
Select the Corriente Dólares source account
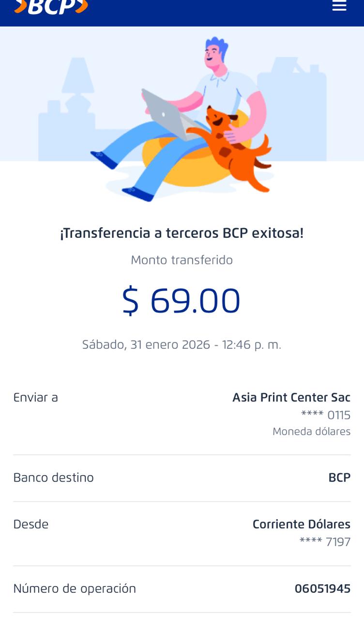click(301, 524)
